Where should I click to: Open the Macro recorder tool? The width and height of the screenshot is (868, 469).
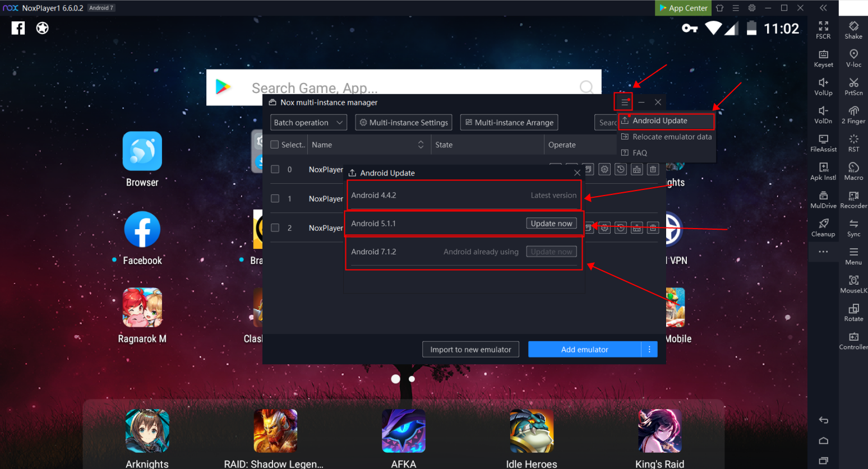pos(853,170)
